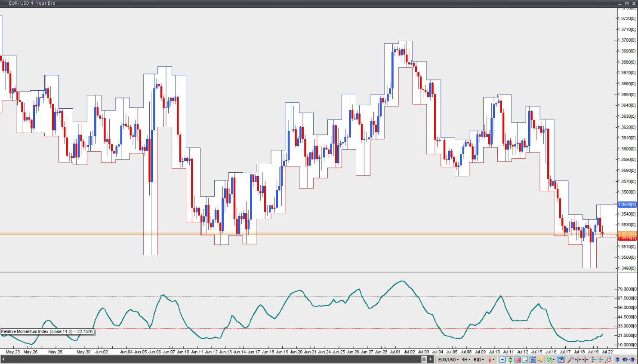Click the 1.3600[0] price axis label
The height and width of the screenshot is (364, 638).
pos(627,149)
